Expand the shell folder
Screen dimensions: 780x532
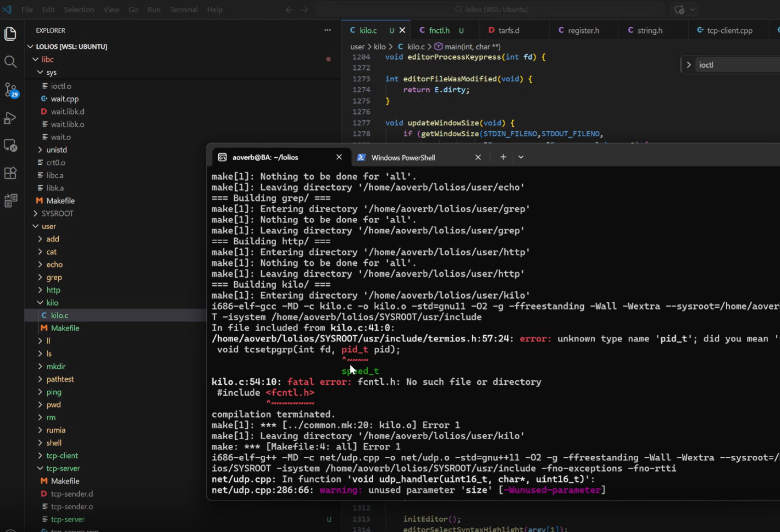coord(54,443)
